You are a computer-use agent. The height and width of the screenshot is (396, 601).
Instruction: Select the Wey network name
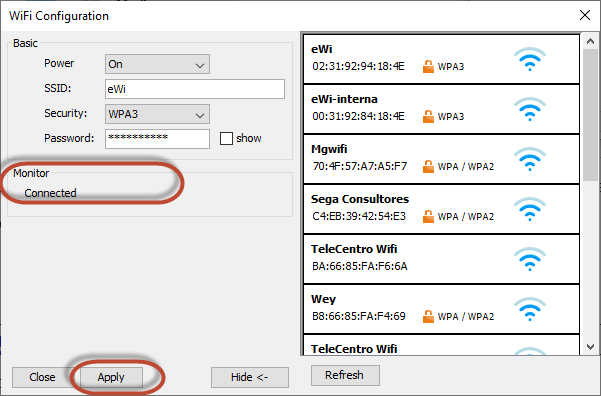pos(323,299)
